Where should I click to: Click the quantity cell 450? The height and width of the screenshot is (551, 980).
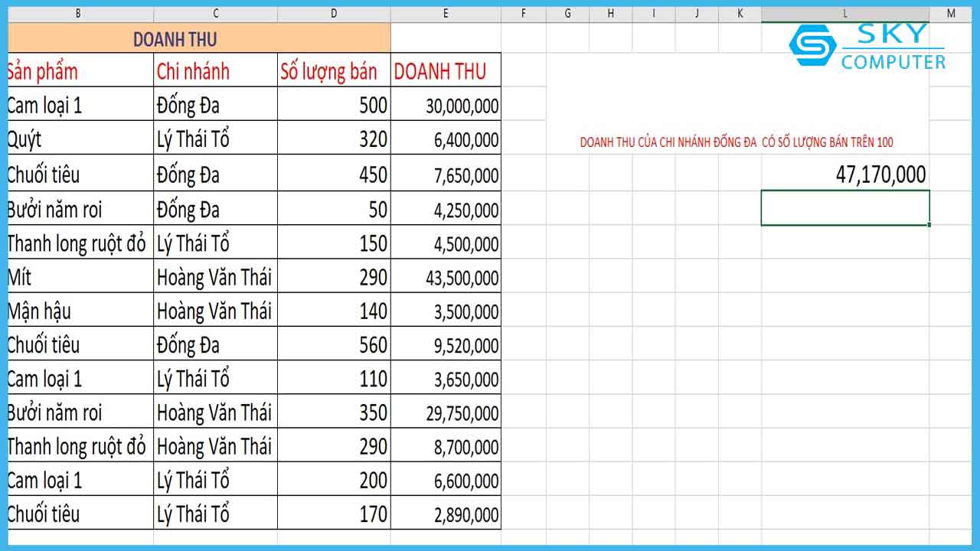334,174
